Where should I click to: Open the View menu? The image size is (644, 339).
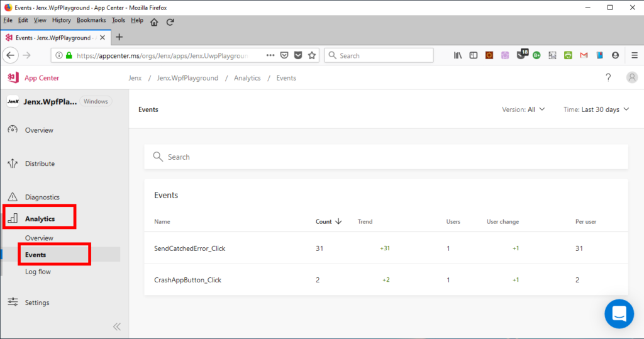point(40,20)
